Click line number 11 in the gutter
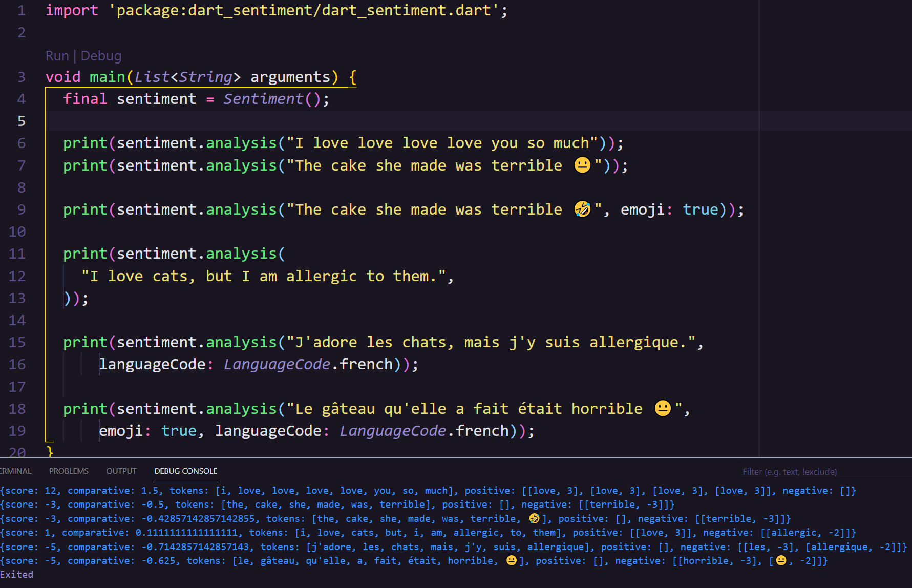Viewport: 912px width, 588px height. 17,254
